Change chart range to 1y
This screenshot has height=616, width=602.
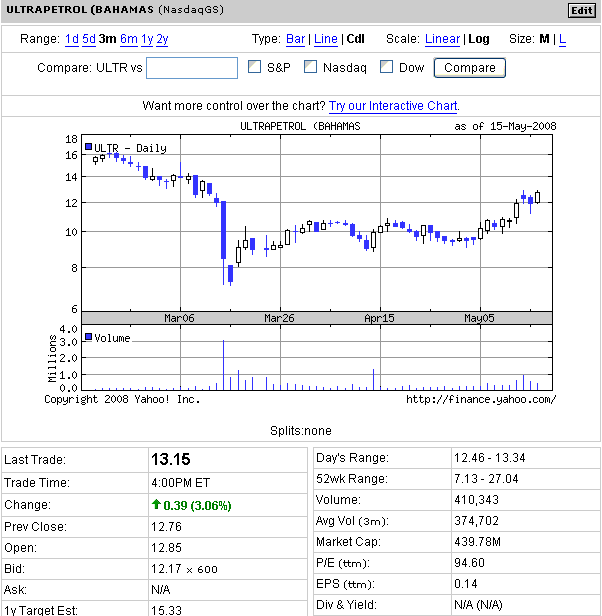147,39
